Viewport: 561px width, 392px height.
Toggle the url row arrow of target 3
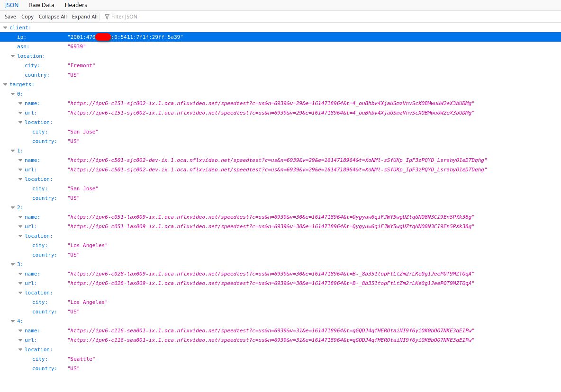coord(20,284)
